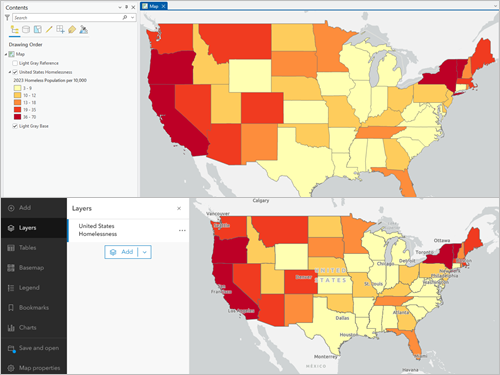Select List By Labeling icon

click(x=72, y=30)
